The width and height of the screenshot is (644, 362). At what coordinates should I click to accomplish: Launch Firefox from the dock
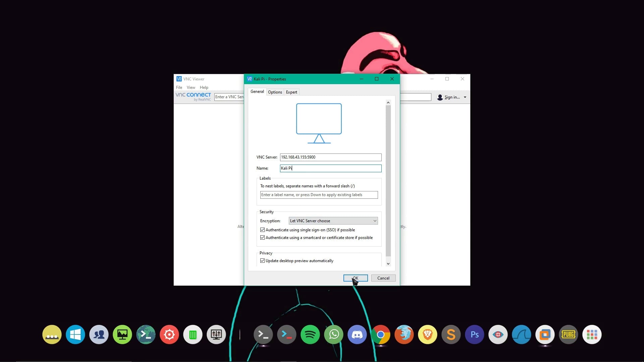pyautogui.click(x=404, y=335)
